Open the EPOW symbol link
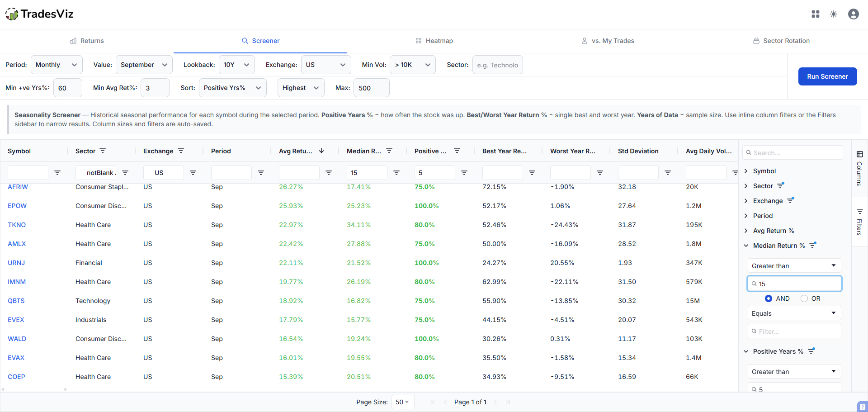This screenshot has height=412, width=868. [x=17, y=206]
